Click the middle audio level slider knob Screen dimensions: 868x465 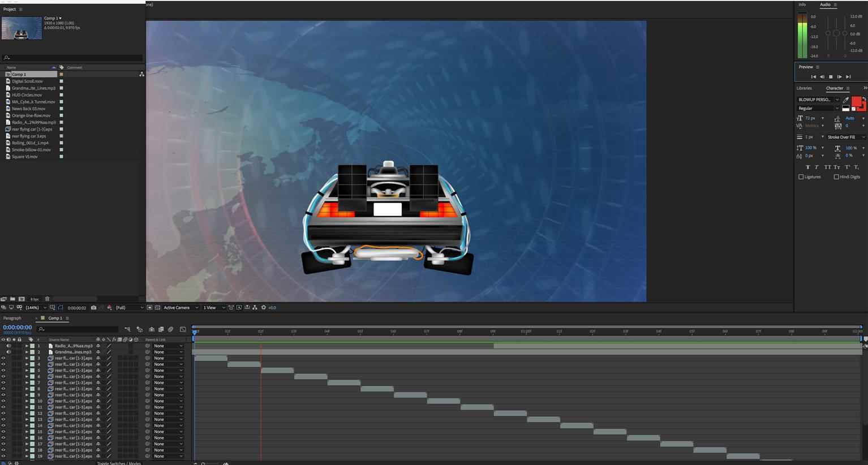[836, 33]
